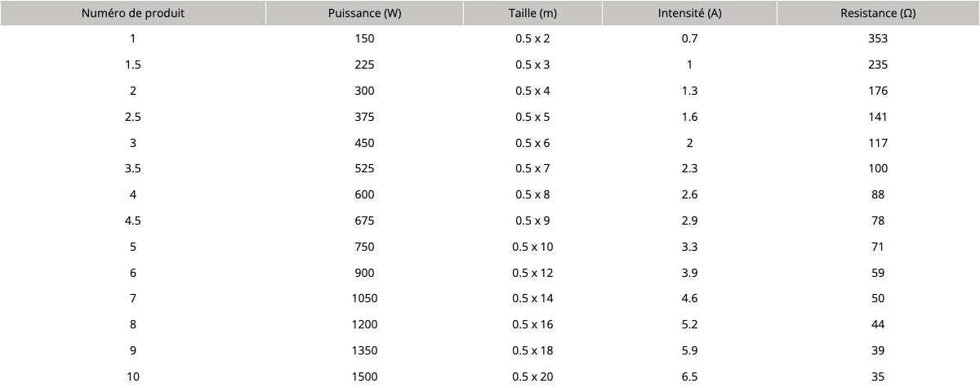Image resolution: width=980 pixels, height=388 pixels.
Task: Select the 375 W power cell
Action: [364, 117]
